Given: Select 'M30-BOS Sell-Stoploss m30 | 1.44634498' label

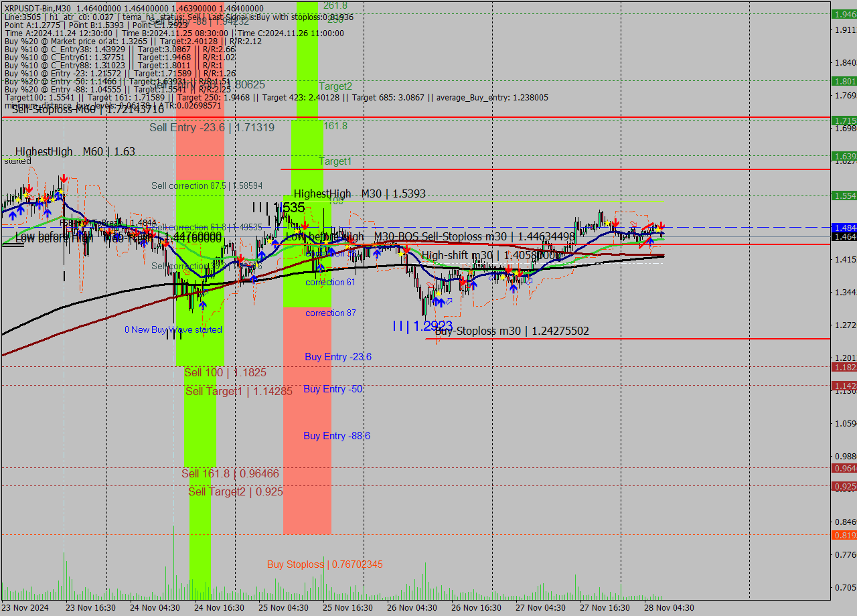Looking at the screenshot, I should point(474,236).
